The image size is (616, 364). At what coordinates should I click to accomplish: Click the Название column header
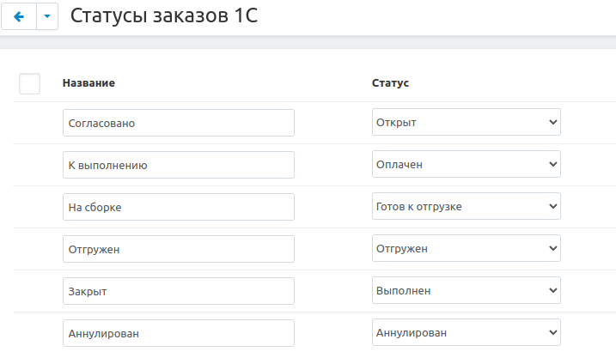pos(89,83)
